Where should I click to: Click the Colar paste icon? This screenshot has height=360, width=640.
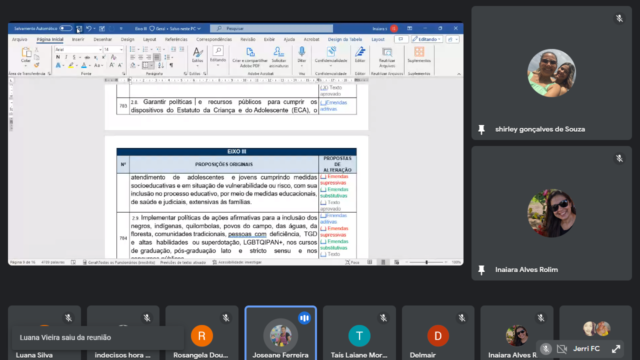pyautogui.click(x=26, y=53)
